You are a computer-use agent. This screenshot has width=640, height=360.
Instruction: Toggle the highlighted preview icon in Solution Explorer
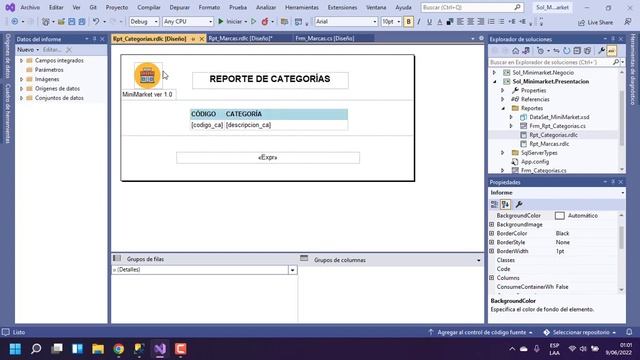[x=611, y=51]
